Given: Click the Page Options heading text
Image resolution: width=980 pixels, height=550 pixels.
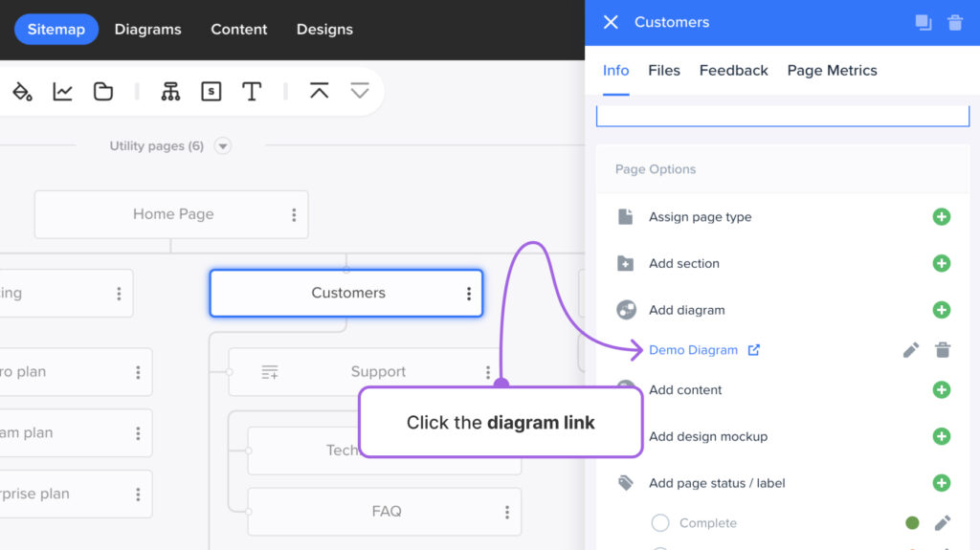Looking at the screenshot, I should 655,169.
